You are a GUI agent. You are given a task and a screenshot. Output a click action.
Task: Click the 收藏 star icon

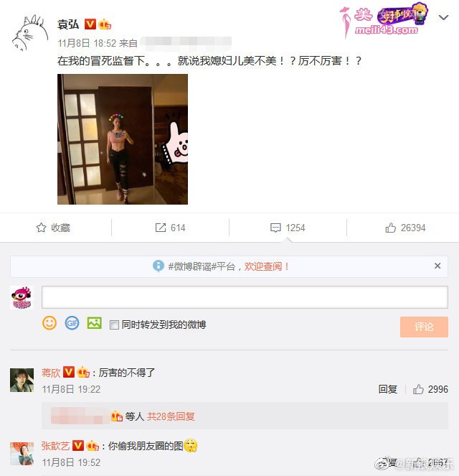[x=41, y=228]
